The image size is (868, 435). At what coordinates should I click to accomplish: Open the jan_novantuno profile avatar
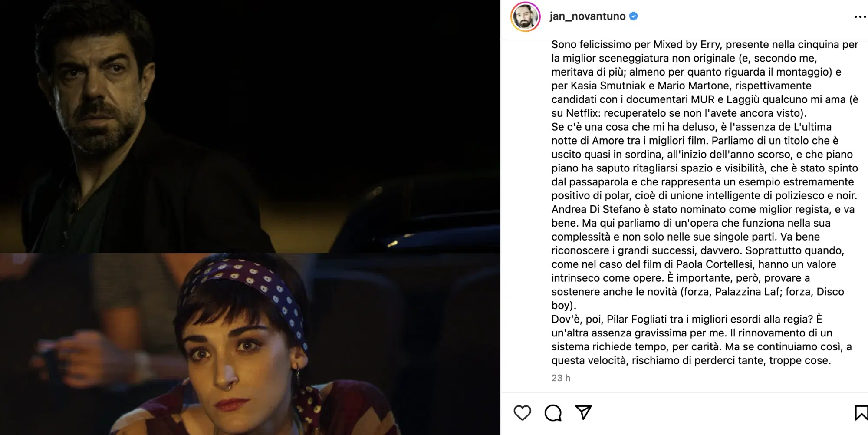pyautogui.click(x=525, y=17)
